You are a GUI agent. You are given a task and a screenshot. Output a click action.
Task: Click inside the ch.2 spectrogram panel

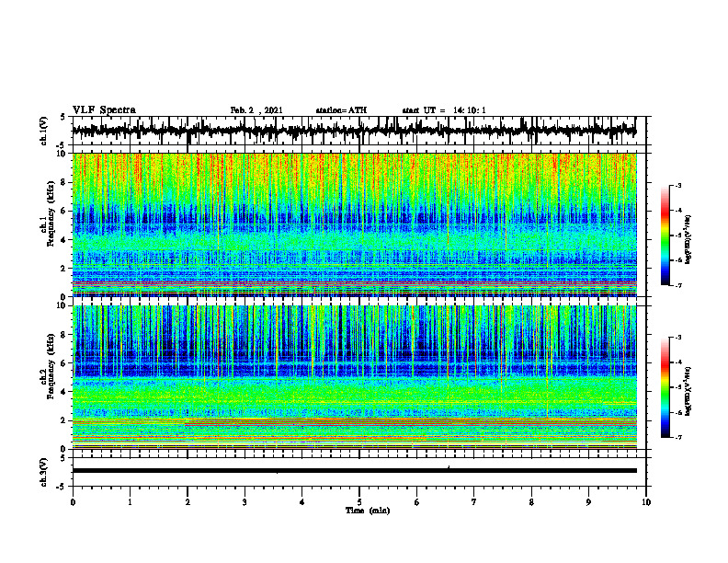point(355,377)
